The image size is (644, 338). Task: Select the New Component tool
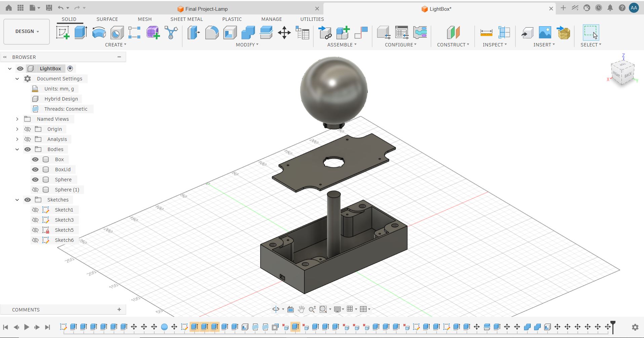pyautogui.click(x=343, y=33)
